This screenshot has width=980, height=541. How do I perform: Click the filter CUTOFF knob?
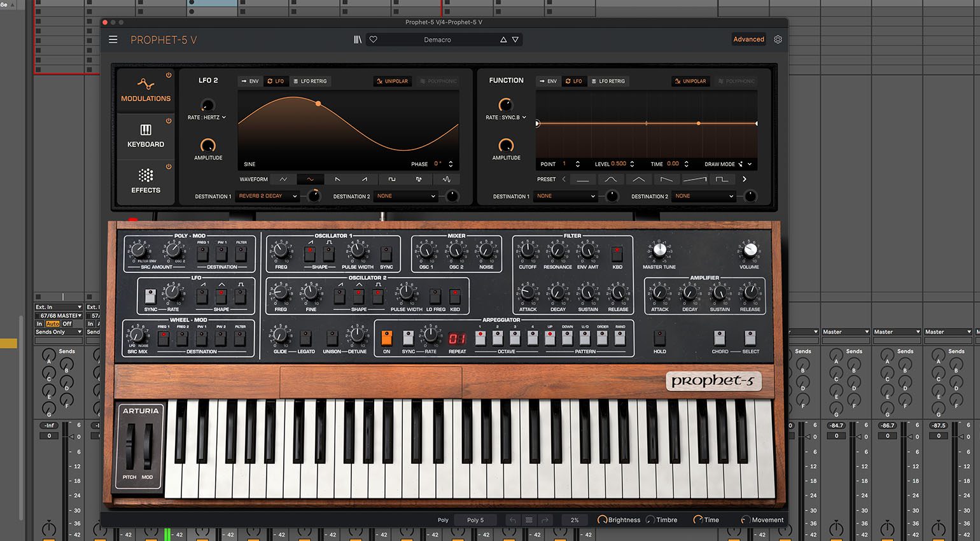click(527, 251)
